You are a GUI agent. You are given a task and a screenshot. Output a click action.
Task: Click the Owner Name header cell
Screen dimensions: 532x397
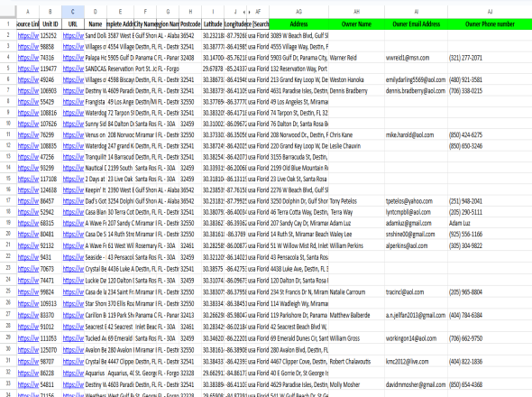click(x=356, y=24)
